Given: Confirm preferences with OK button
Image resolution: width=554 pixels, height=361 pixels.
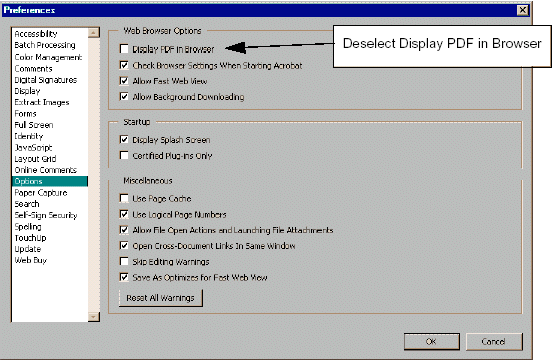Looking at the screenshot, I should tap(431, 341).
